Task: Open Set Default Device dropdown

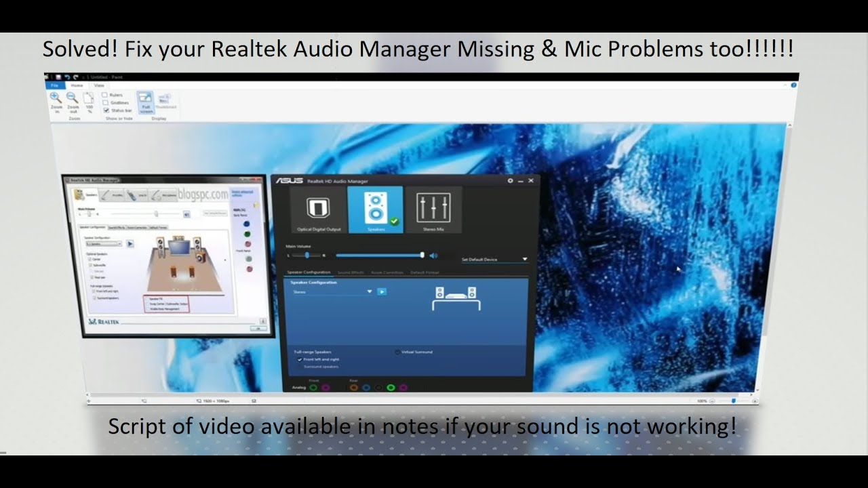Action: pos(494,259)
